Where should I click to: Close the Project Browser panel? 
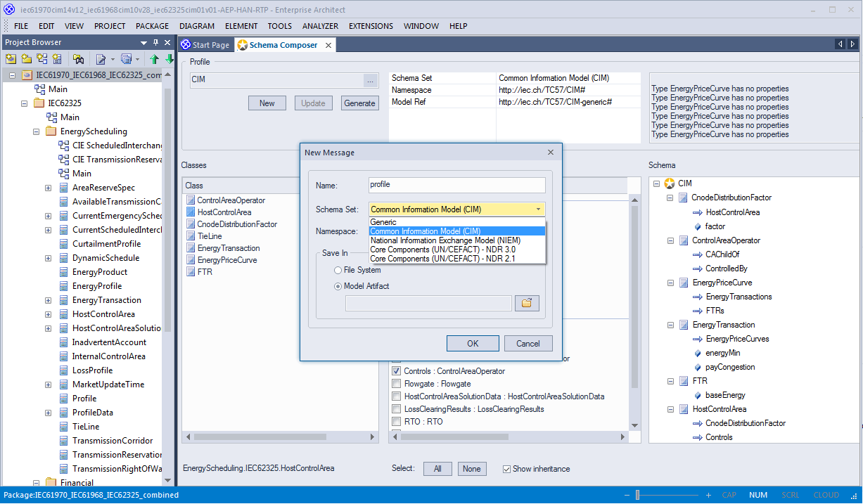pyautogui.click(x=167, y=42)
